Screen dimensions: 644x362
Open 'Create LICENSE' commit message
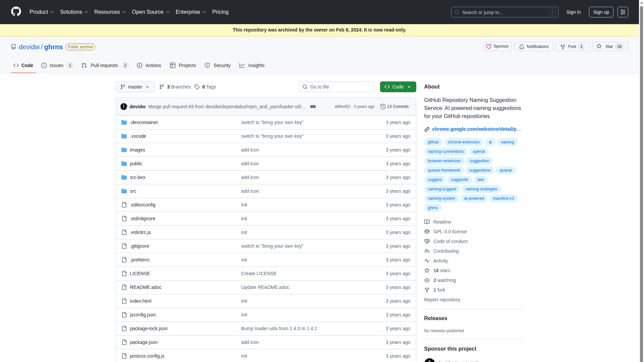coord(259,274)
